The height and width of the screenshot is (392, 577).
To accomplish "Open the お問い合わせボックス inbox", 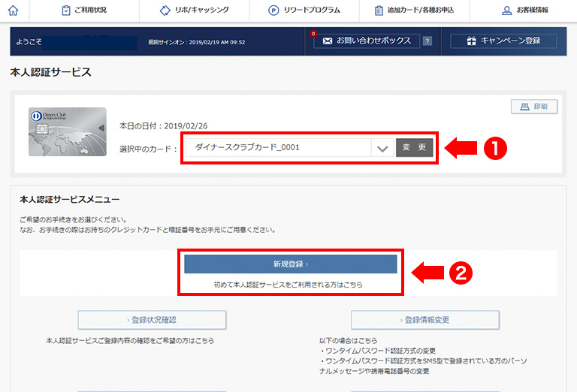I will pyautogui.click(x=367, y=41).
